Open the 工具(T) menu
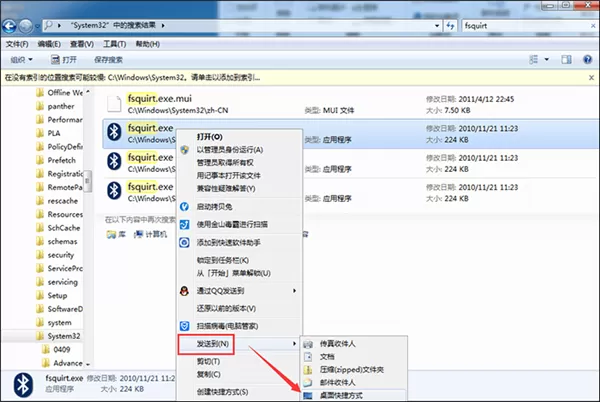The width and height of the screenshot is (600, 402). tap(114, 44)
